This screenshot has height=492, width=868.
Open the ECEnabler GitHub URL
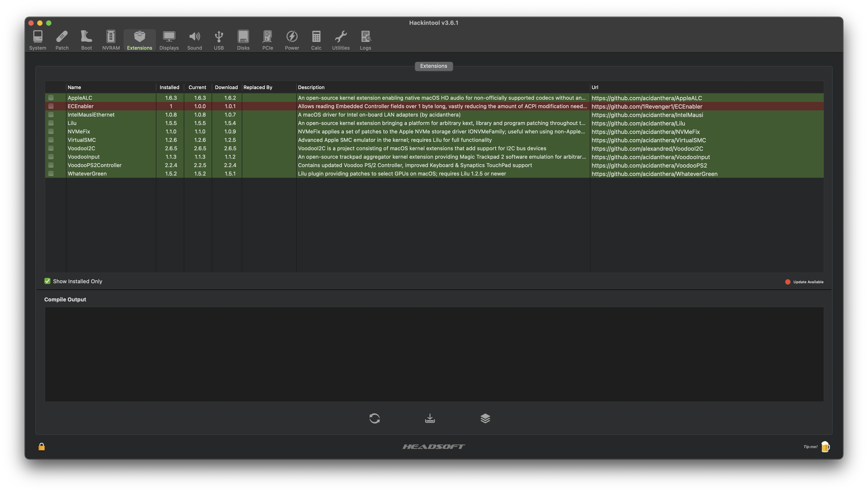(x=647, y=106)
